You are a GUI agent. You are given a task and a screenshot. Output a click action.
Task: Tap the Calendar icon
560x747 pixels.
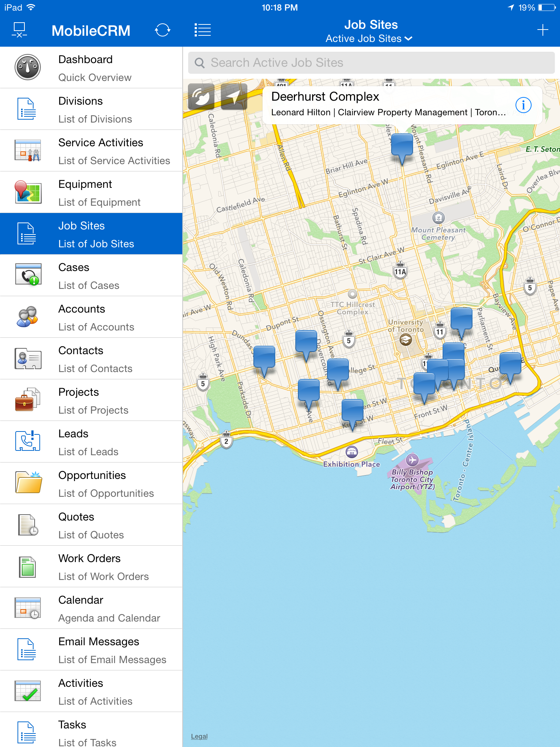tap(28, 608)
